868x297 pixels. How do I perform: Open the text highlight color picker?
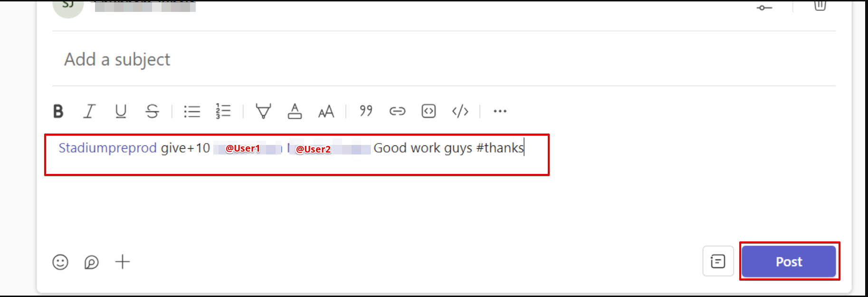(x=263, y=111)
